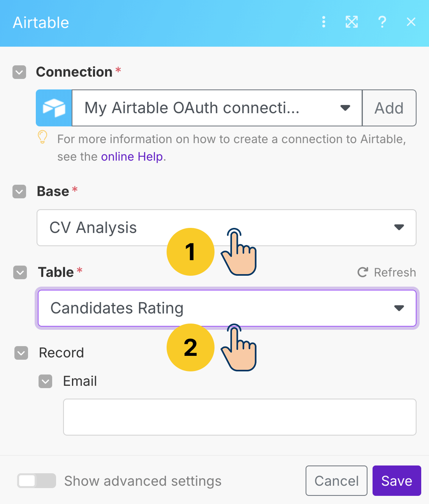Image resolution: width=429 pixels, height=504 pixels.
Task: Collapse the Connection field chevron
Action: (19, 72)
